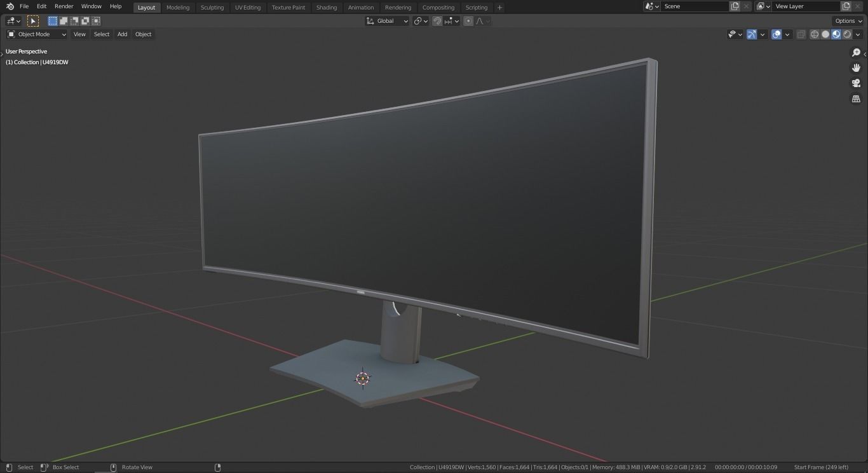Viewport: 868px width, 473px height.
Task: Expand gizmo settings dropdown arrow
Action: [x=763, y=34]
